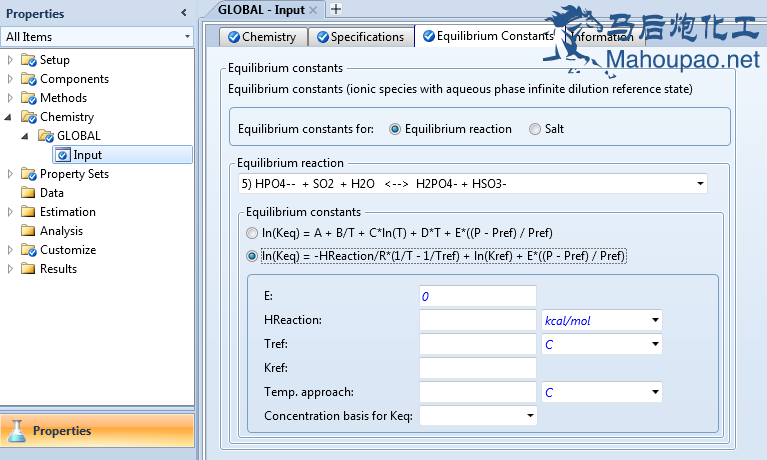The width and height of the screenshot is (767, 460).
Task: Switch to the Specifications tab
Action: coord(360,37)
